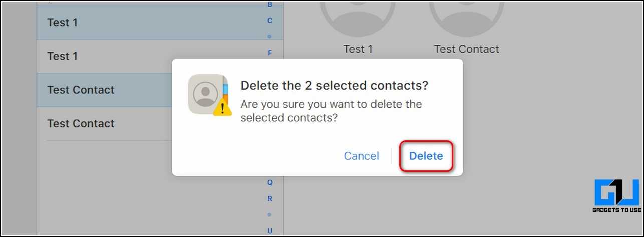Click the Test Contact avatar picture
The width and height of the screenshot is (644, 237).
coord(466,15)
